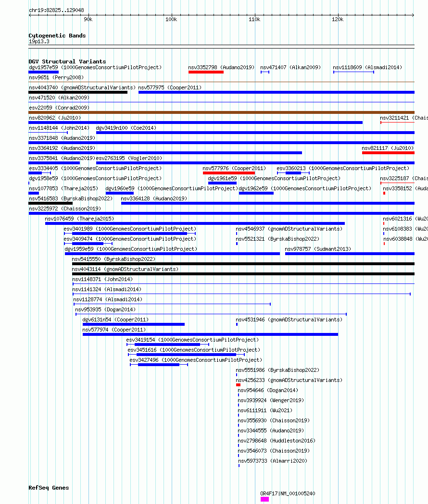Click the nsv3939924 (Wenger2019) label
Screen dimensions: 428x504
pyautogui.click(x=271, y=401)
